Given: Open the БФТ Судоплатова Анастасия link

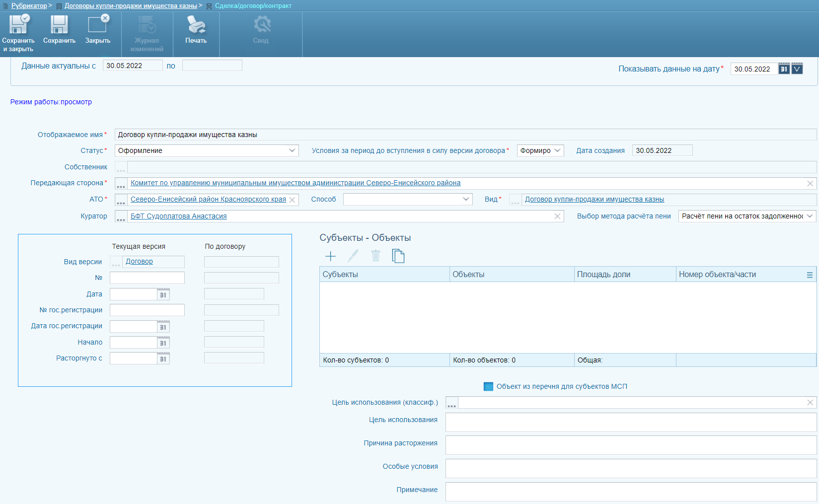Looking at the screenshot, I should tap(179, 216).
